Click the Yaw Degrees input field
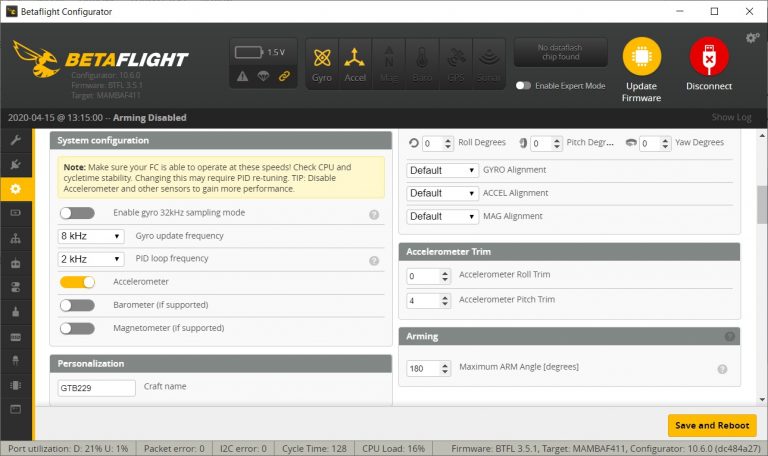 [x=655, y=144]
